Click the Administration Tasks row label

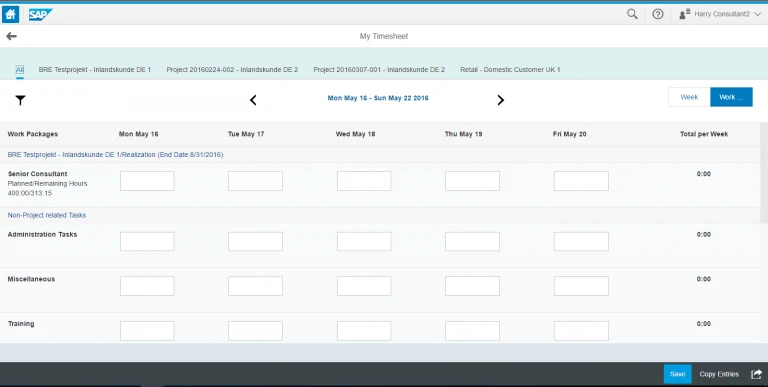(42, 235)
